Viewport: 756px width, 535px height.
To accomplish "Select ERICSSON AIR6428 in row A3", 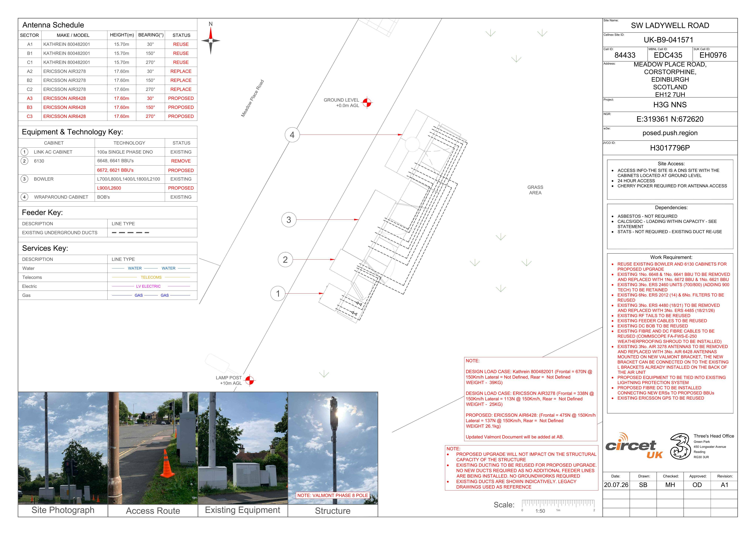I will coord(65,98).
